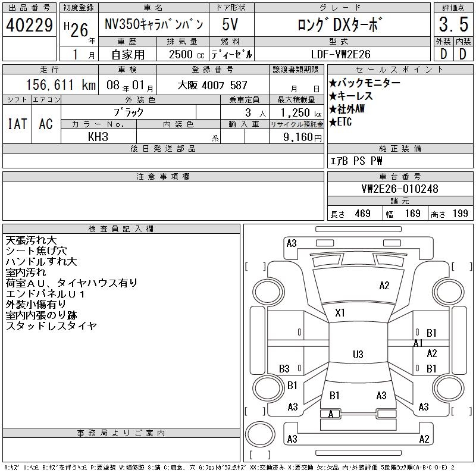
Task: Select A1 mark on car diagram
Action: pos(418,343)
